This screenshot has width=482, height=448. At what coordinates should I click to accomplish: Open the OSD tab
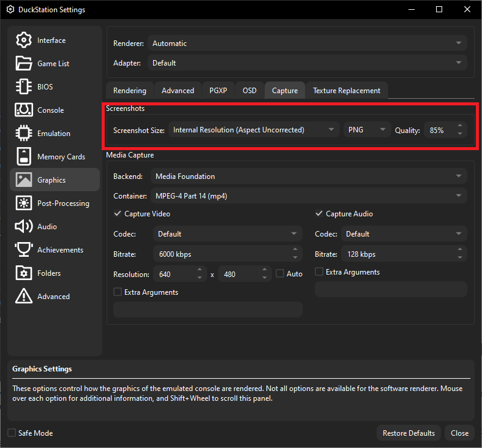pyautogui.click(x=249, y=91)
